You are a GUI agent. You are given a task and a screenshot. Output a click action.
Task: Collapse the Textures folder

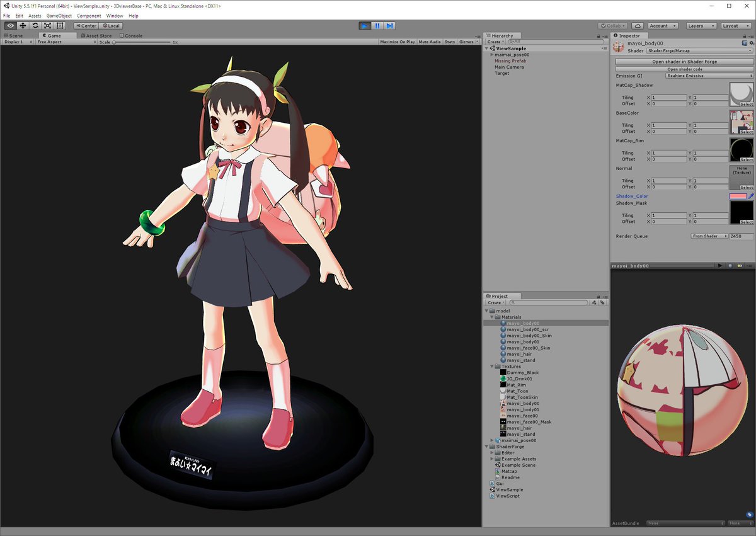(x=492, y=366)
